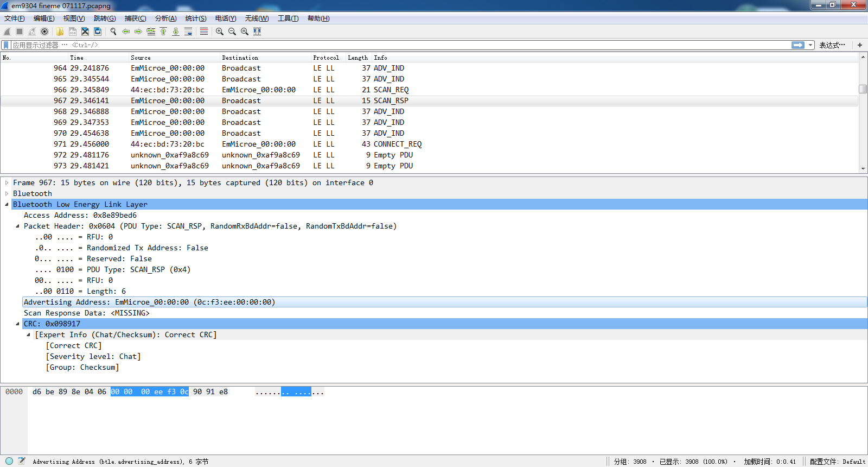Click the add filter button plus icon
This screenshot has height=467, width=868.
point(860,45)
